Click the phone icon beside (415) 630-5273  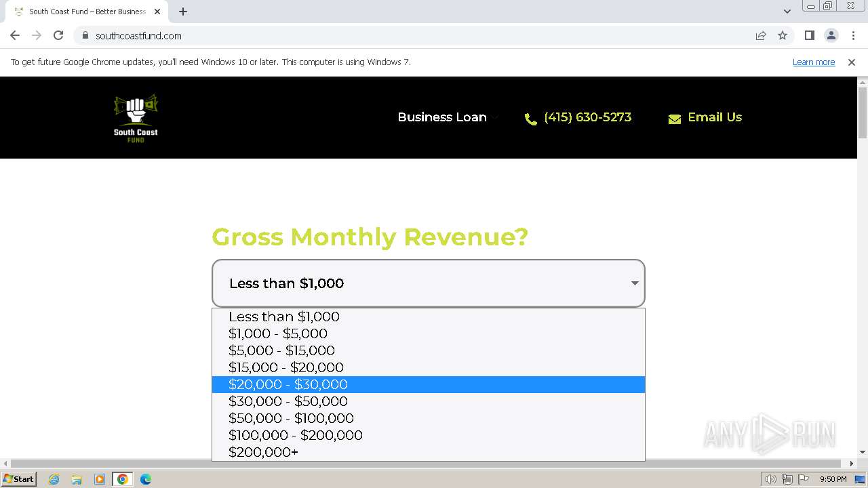531,119
